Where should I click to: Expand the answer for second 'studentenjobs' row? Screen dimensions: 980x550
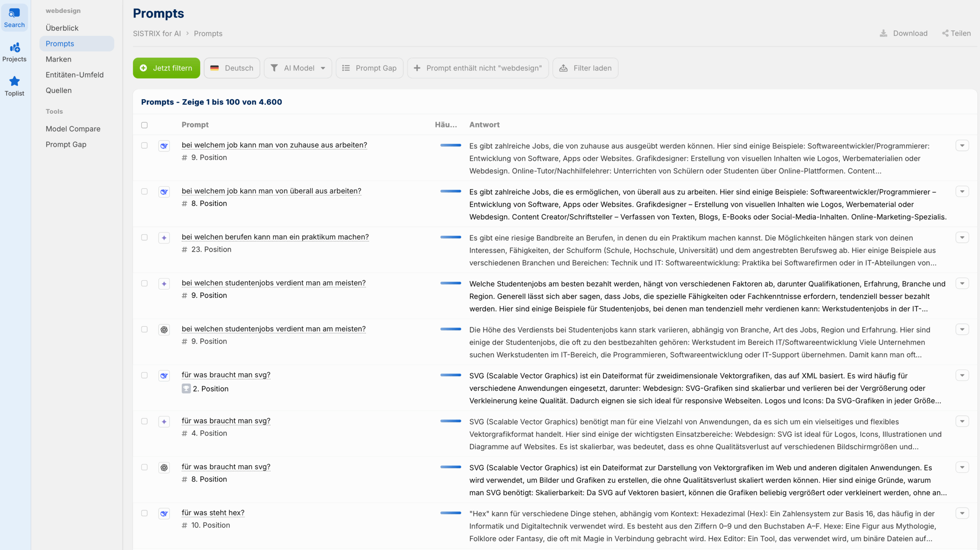962,329
